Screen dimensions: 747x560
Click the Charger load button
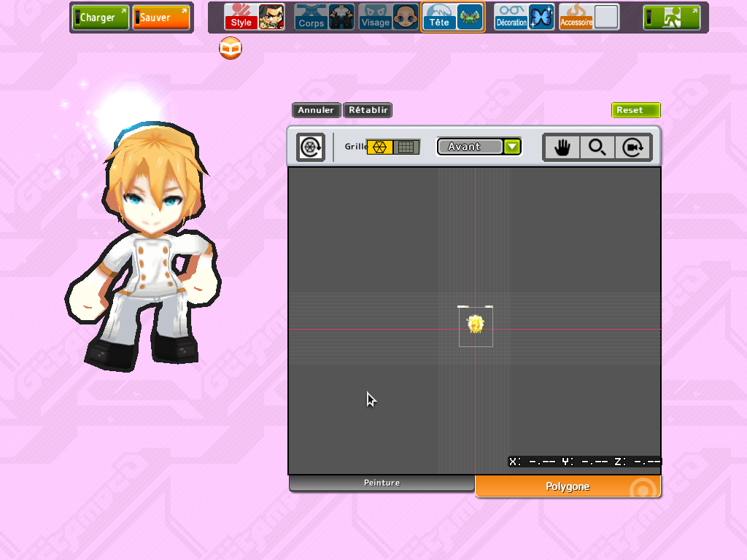(101, 17)
